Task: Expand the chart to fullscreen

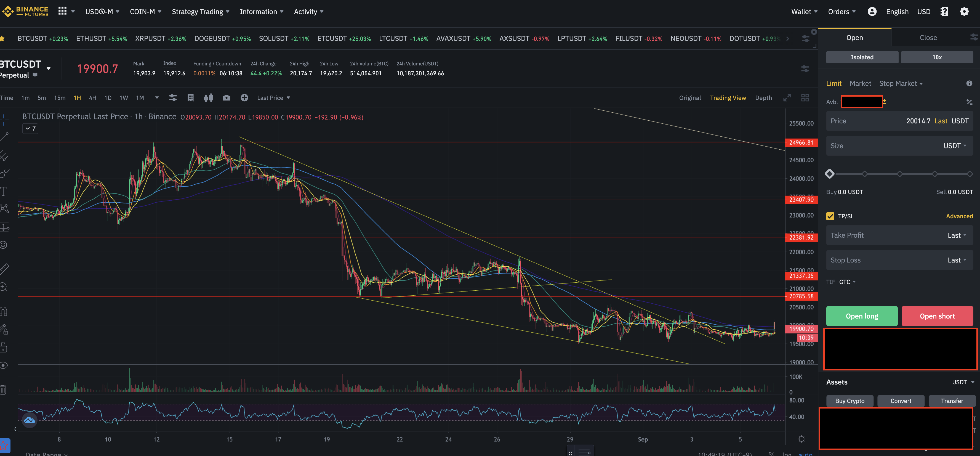Action: click(x=787, y=98)
